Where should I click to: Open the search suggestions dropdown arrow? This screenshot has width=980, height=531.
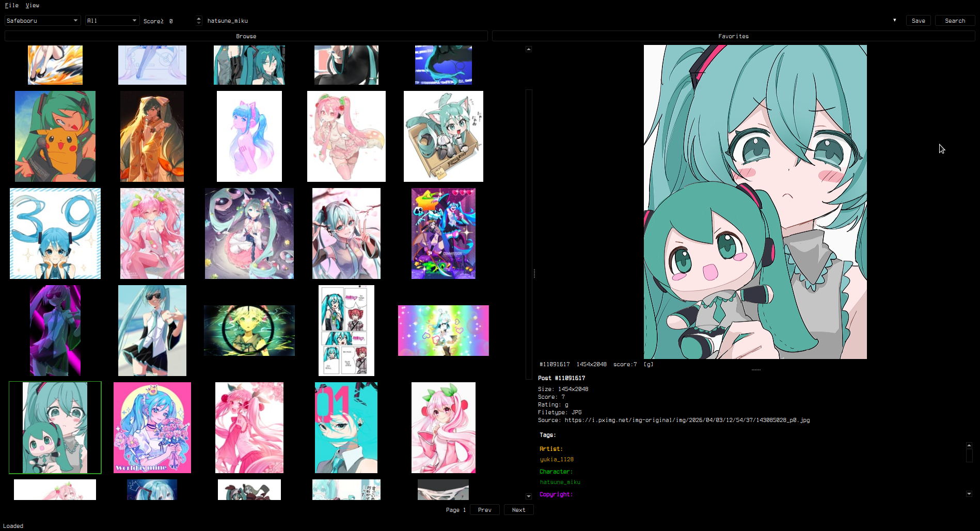pos(895,20)
